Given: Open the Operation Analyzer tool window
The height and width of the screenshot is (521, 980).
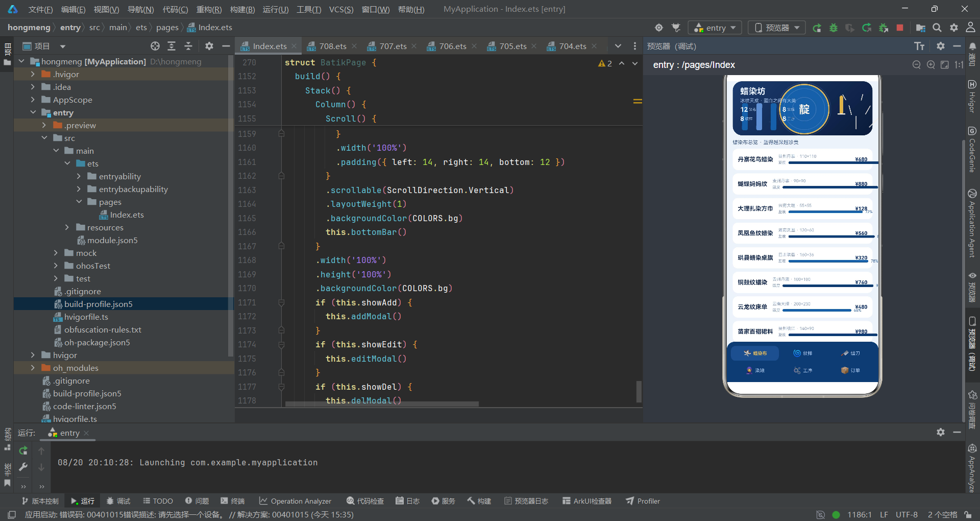Looking at the screenshot, I should click(295, 501).
